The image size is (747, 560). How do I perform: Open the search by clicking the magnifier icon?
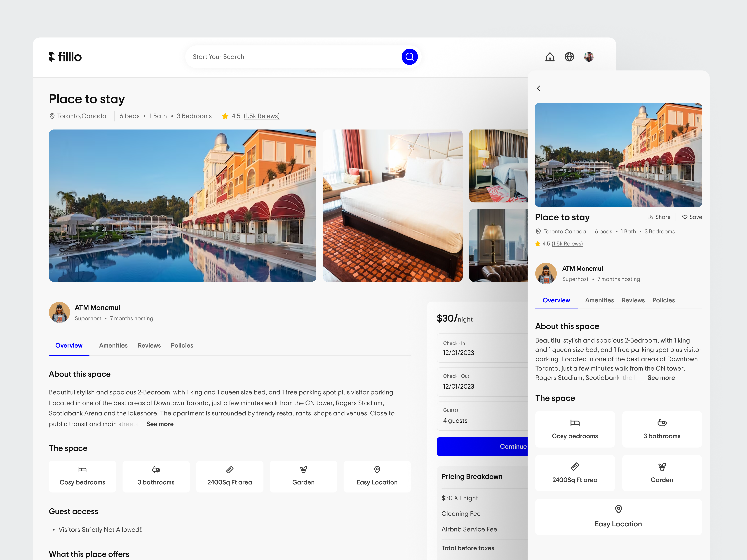pos(410,57)
